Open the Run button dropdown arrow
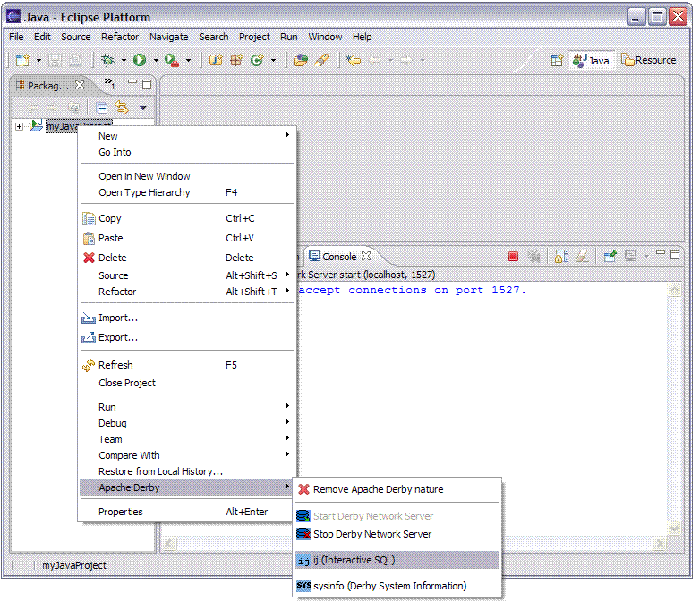This screenshot has height=610, width=700. coord(155,61)
